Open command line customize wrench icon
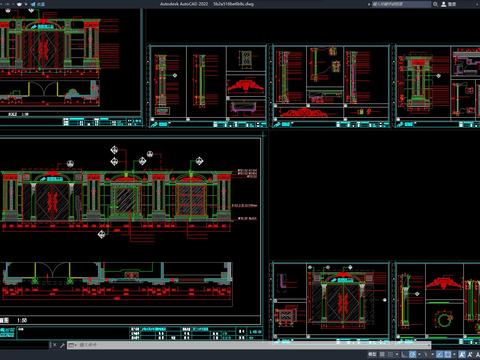 point(62,345)
